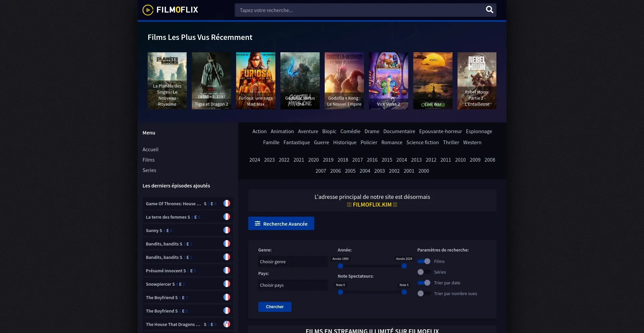The height and width of the screenshot is (333, 644).
Task: Click the flag icon for Snowpiercer
Action: [227, 284]
